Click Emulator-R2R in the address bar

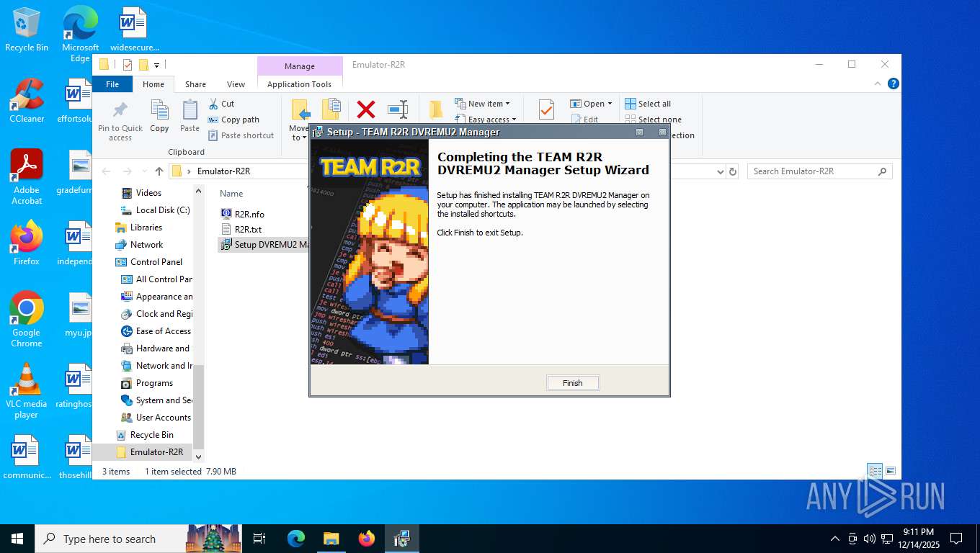pos(223,171)
